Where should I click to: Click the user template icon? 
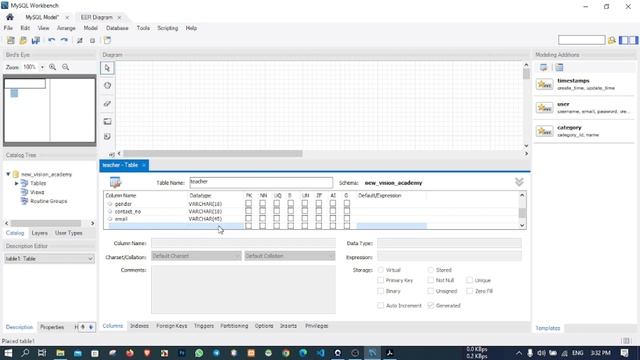(x=544, y=108)
